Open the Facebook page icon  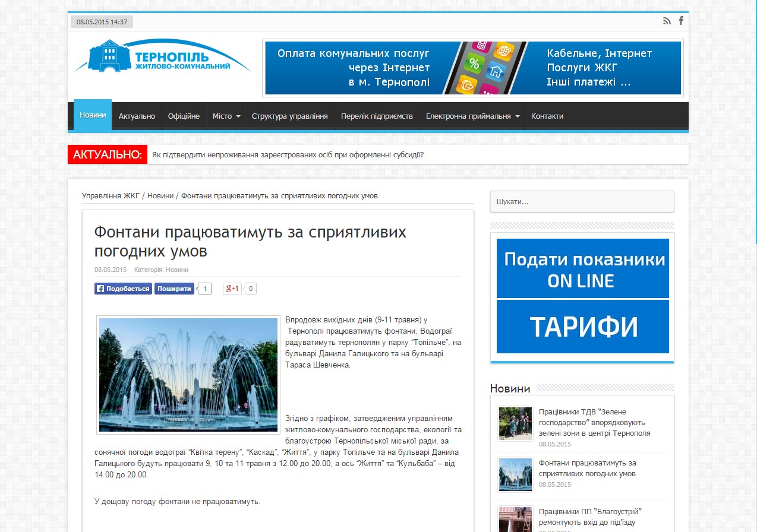pos(681,21)
